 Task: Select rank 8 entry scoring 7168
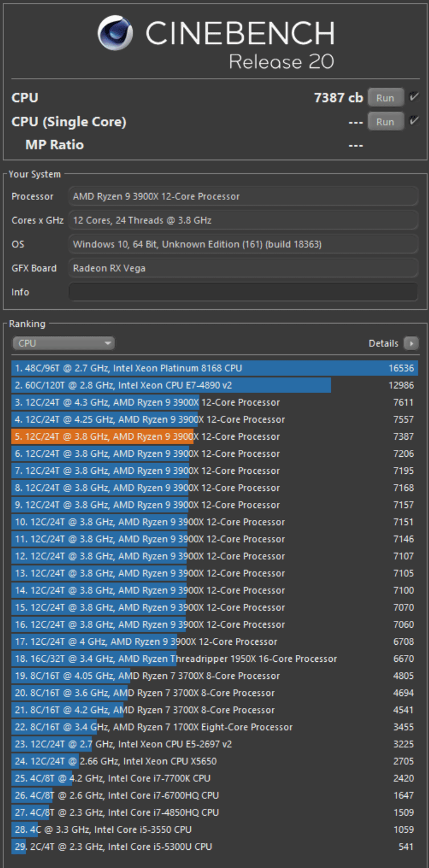pos(215,488)
